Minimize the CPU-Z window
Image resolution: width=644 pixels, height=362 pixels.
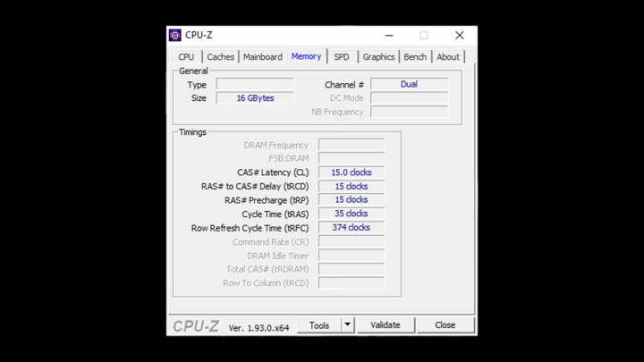389,35
